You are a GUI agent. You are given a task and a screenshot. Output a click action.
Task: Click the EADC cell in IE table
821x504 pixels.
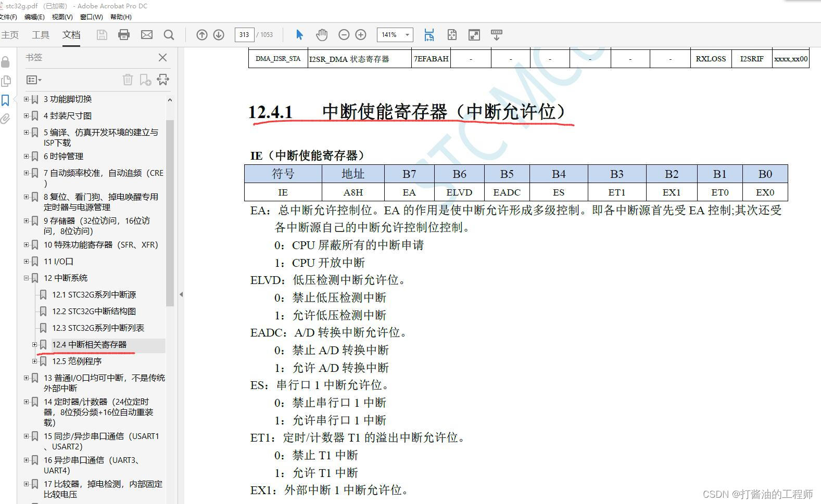[x=507, y=192]
